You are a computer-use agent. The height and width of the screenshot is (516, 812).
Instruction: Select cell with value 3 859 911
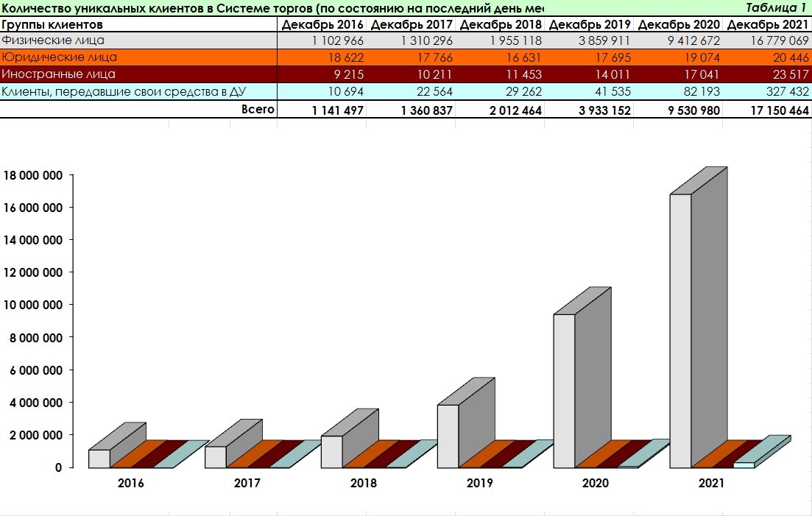(589, 40)
